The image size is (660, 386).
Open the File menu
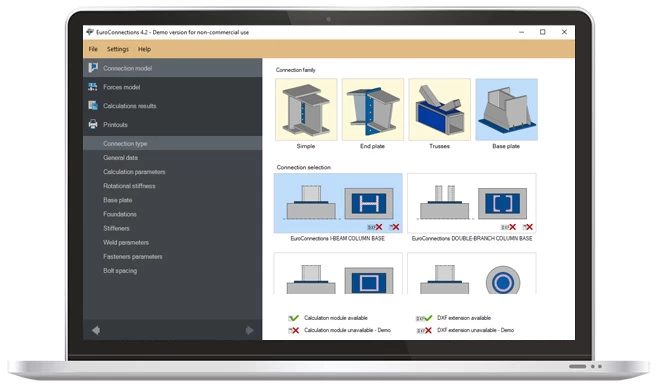(93, 49)
